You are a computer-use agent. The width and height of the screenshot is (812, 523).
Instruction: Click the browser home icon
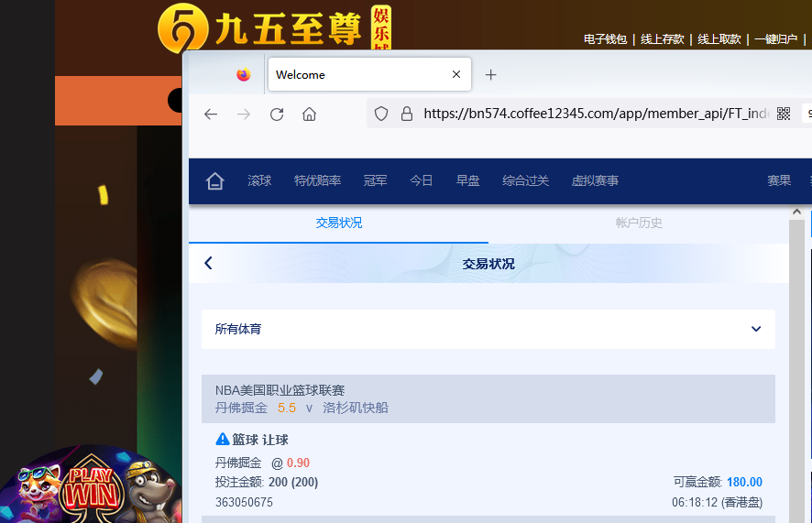point(310,114)
